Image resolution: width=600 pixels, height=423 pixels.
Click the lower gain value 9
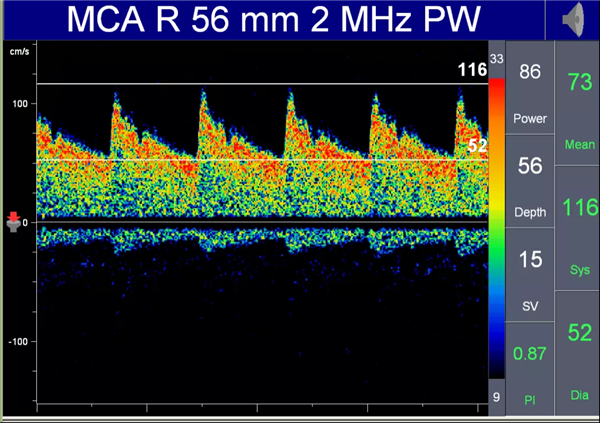click(496, 397)
